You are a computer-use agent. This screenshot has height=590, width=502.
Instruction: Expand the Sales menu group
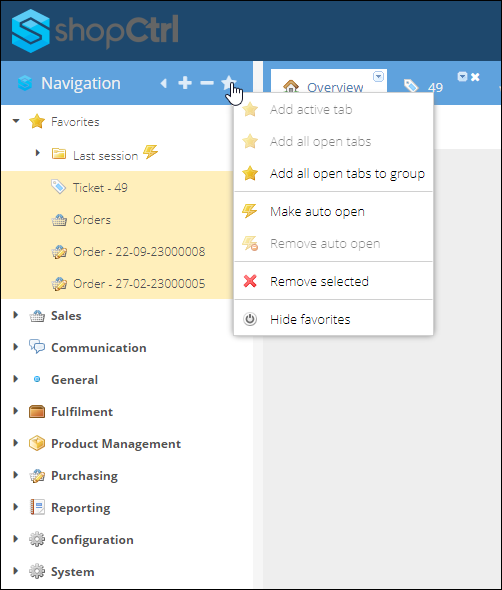coord(15,315)
